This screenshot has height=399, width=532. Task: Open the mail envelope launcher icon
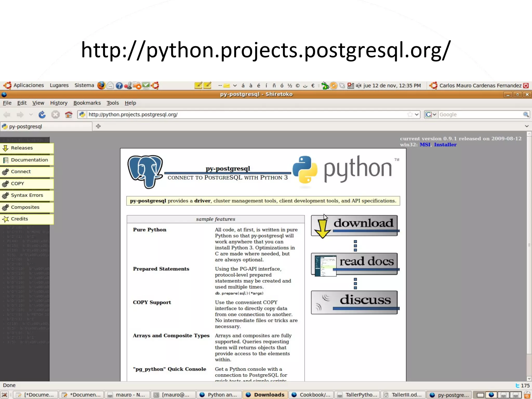[110, 85]
